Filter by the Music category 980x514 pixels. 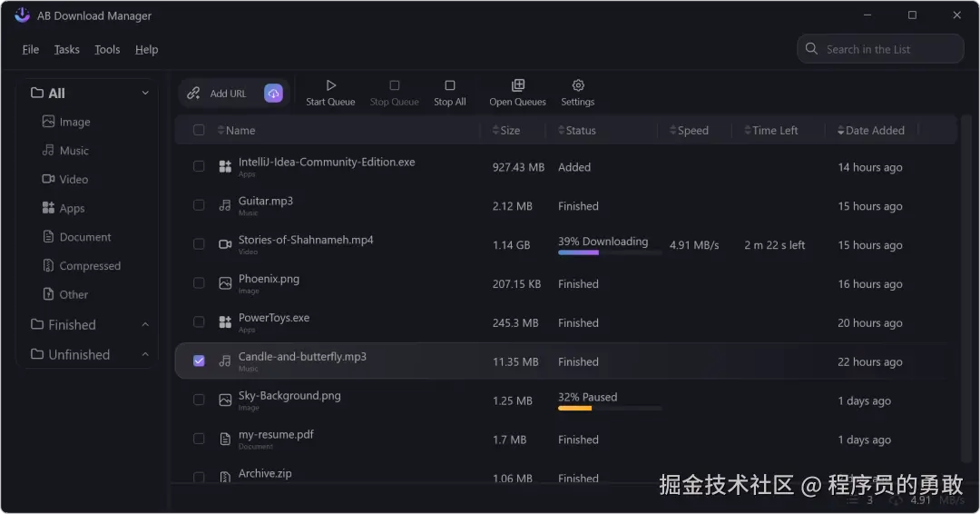coord(73,151)
